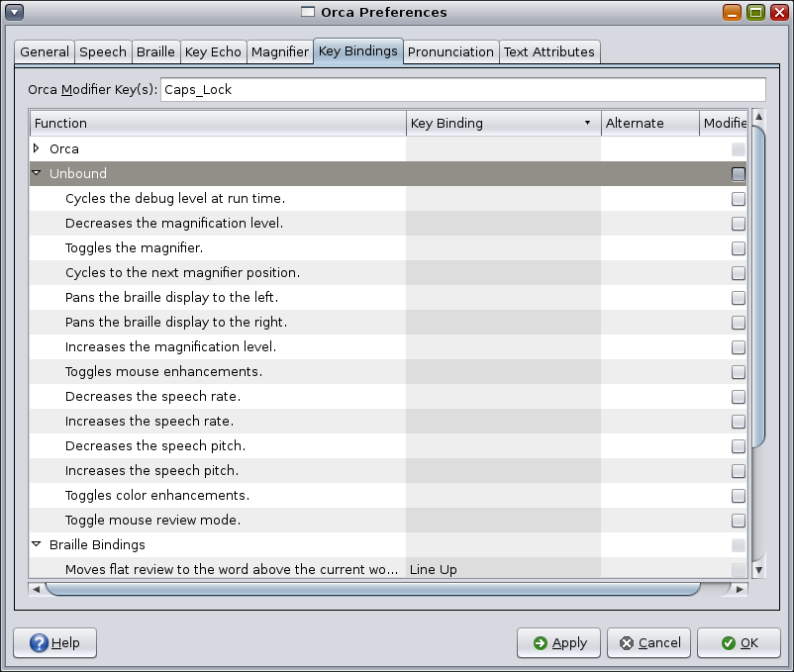Apply the preference changes
Viewport: 794px width, 672px height.
(558, 643)
